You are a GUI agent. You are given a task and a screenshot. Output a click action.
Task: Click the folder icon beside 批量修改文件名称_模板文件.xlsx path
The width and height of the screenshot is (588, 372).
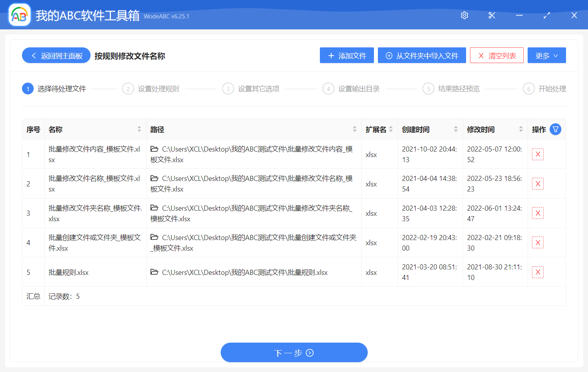pyautogui.click(x=154, y=178)
